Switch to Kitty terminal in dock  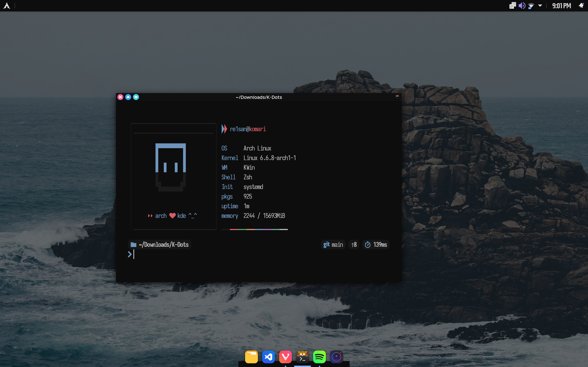302,357
